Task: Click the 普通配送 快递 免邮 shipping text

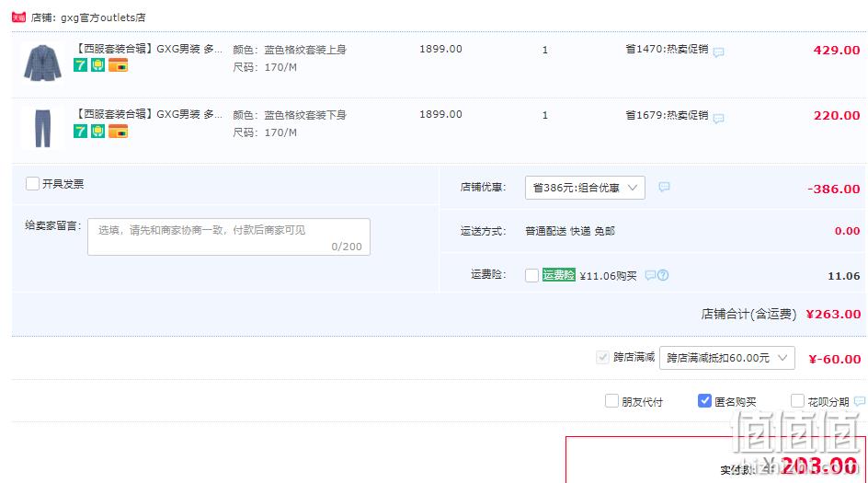Action: [x=570, y=231]
